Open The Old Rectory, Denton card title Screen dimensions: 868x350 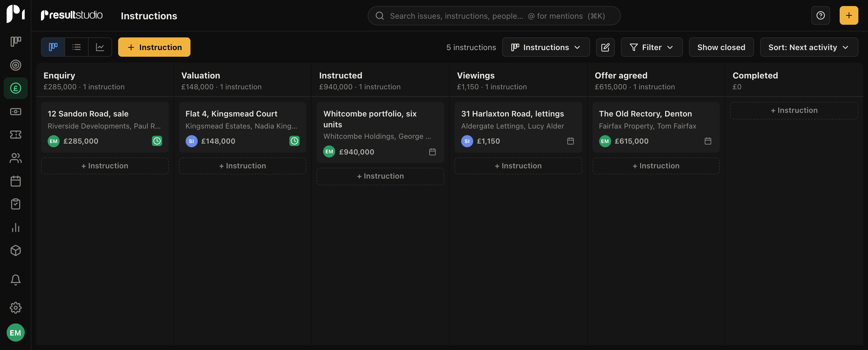pyautogui.click(x=645, y=114)
